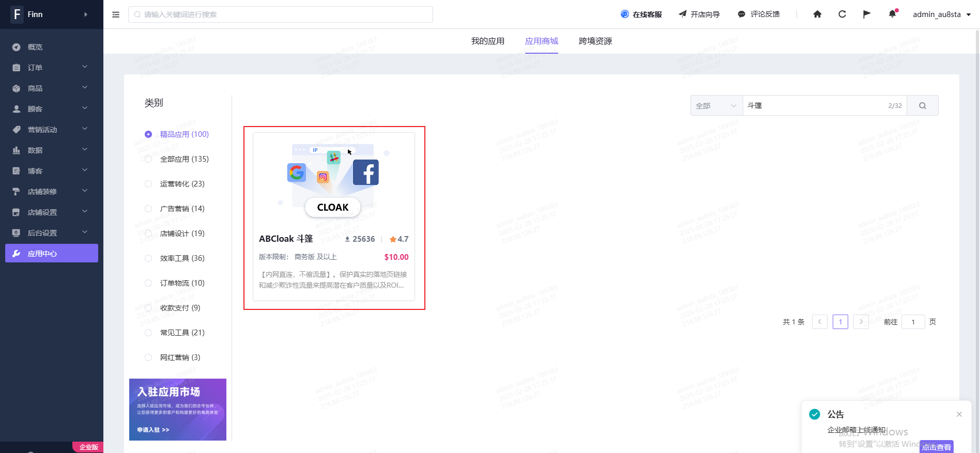Click the 营销活动 tag icon

point(17,130)
